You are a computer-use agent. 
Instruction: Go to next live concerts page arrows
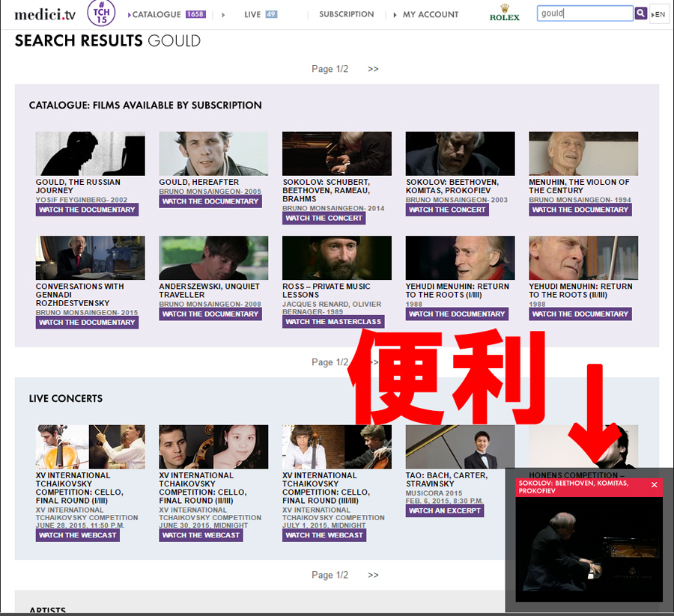[x=373, y=575]
